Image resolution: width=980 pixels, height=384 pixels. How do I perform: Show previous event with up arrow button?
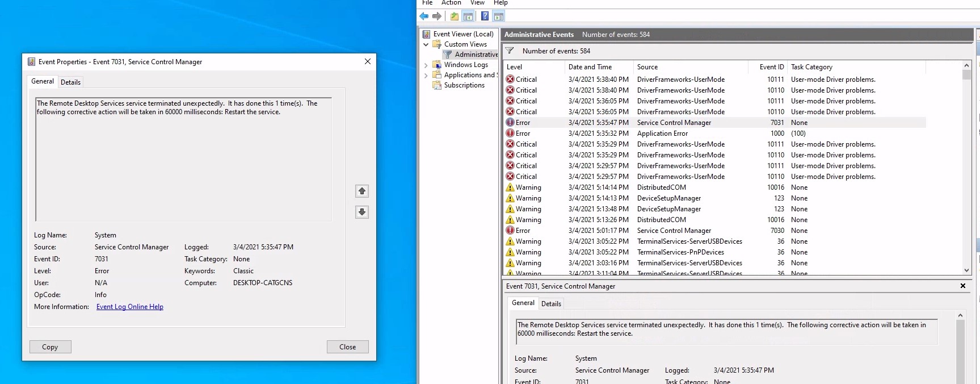362,191
